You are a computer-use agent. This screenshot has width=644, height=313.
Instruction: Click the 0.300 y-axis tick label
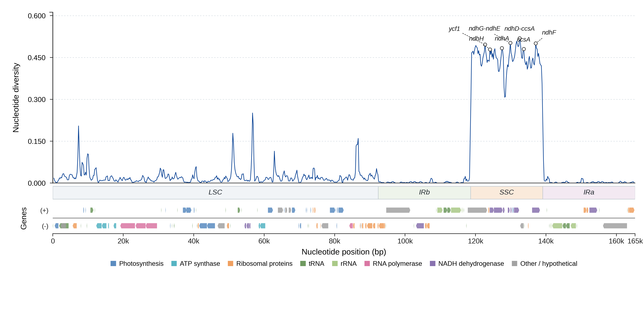click(37, 99)
